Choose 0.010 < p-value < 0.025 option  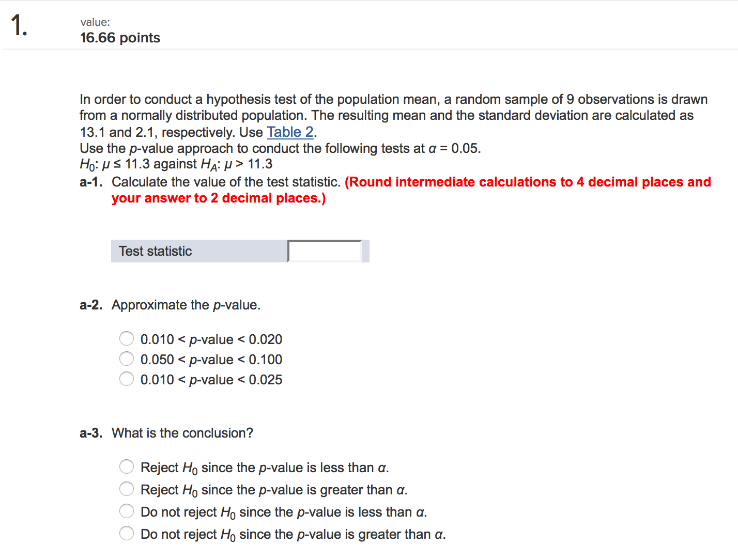[x=127, y=379]
